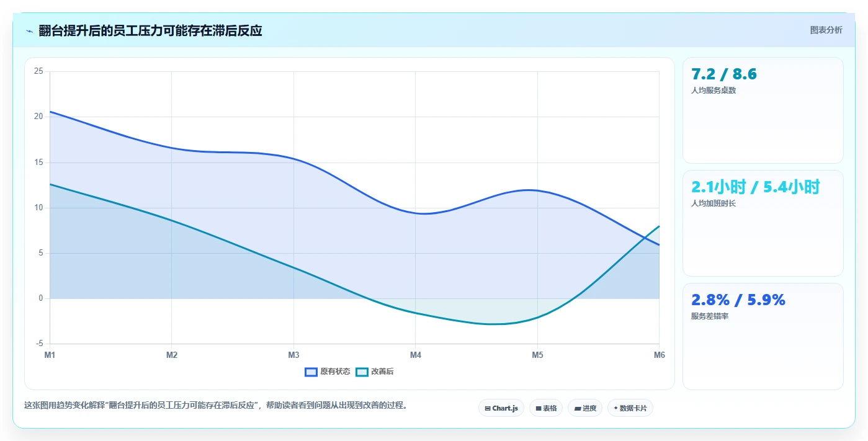Click the teal 改善后 legend color box
The image size is (868, 441).
(362, 372)
